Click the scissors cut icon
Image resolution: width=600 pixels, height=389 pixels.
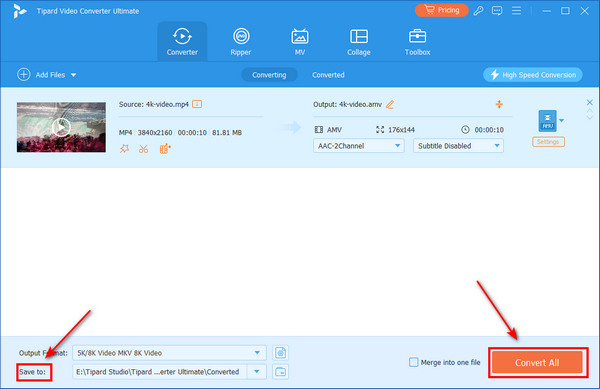143,149
